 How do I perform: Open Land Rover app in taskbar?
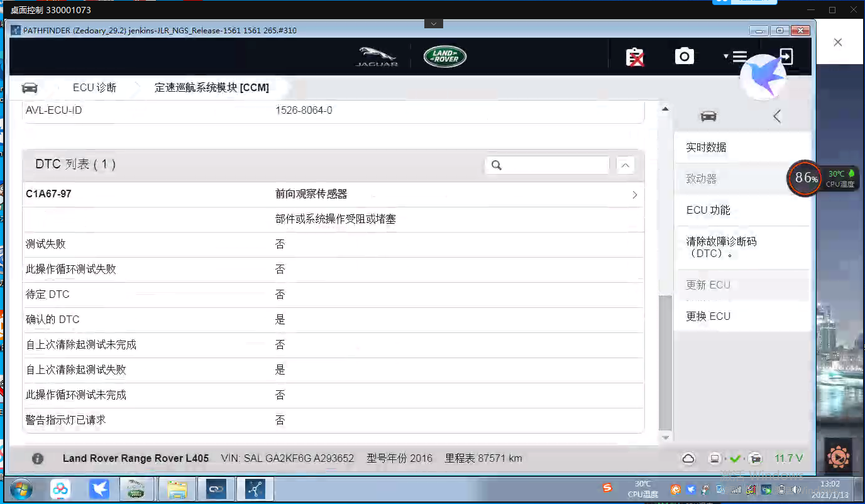coord(136,489)
